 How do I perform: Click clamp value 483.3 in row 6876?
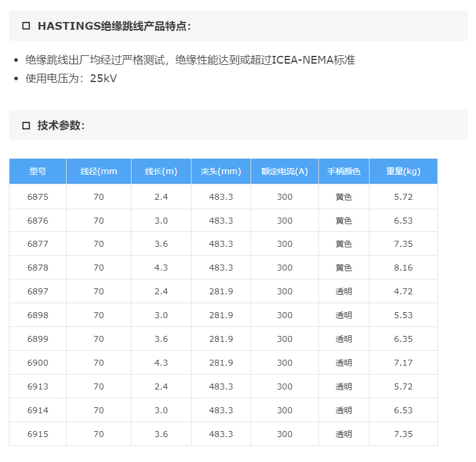(x=221, y=221)
